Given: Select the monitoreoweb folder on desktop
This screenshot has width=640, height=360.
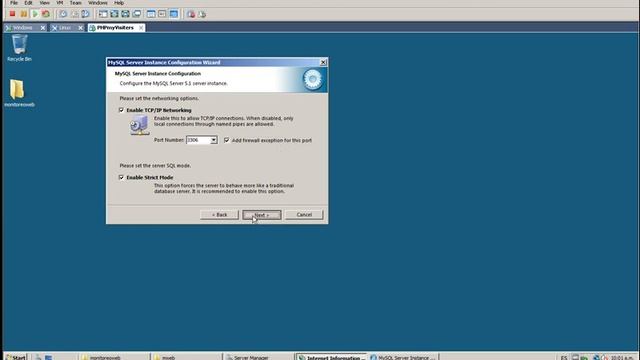Looking at the screenshot, I should pyautogui.click(x=19, y=93).
